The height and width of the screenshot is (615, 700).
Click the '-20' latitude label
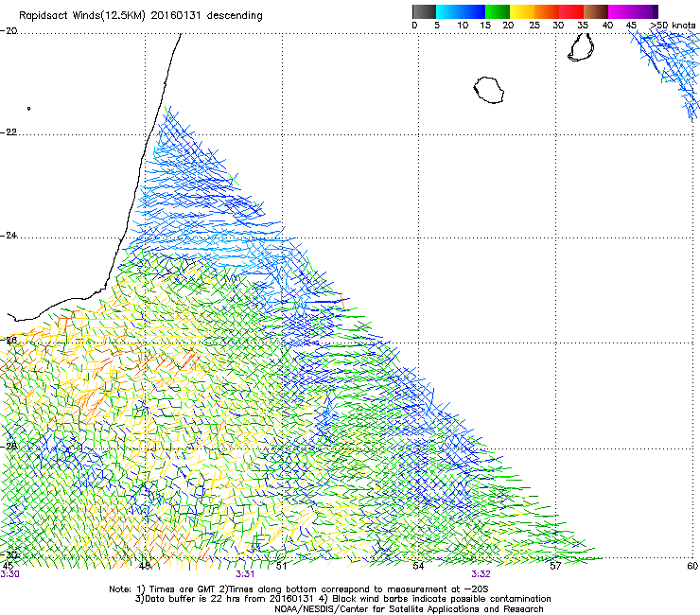pos(9,31)
